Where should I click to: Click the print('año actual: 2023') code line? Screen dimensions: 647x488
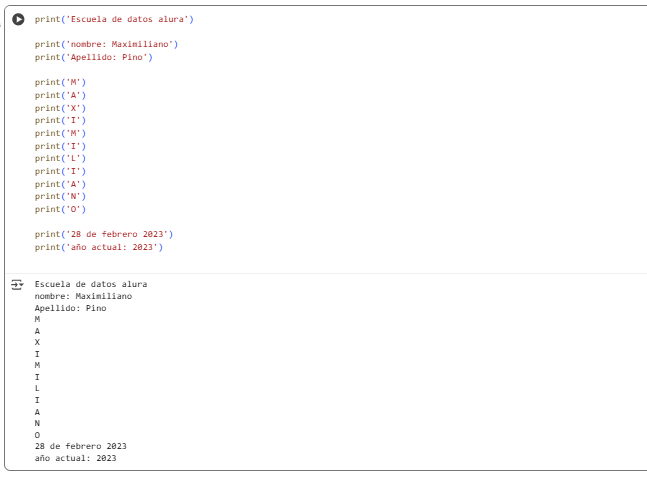pos(99,248)
